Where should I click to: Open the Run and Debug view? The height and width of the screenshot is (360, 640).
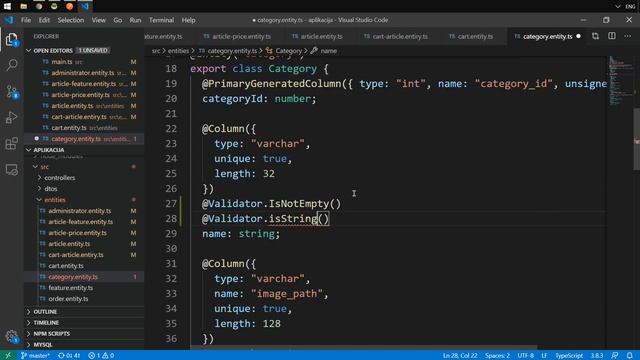pos(12,118)
